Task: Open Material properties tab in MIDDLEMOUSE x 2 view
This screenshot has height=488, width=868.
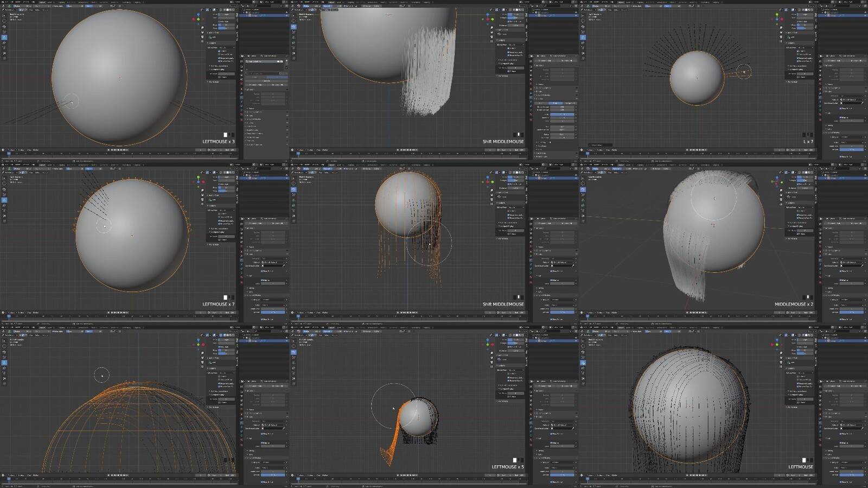Action: (x=820, y=277)
